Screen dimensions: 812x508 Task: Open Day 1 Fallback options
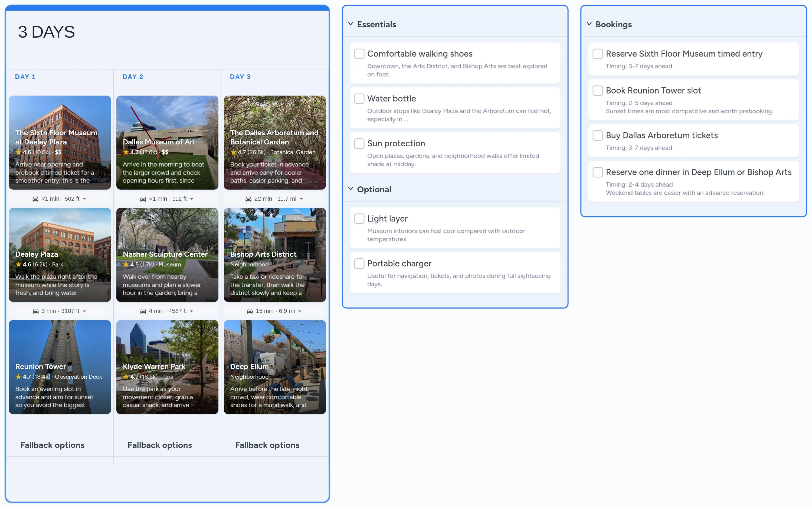tap(52, 445)
